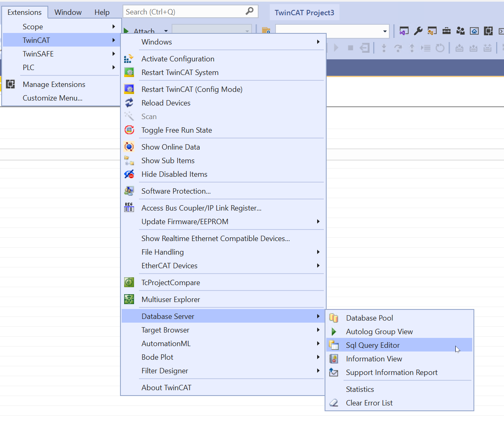The height and width of the screenshot is (424, 504).
Task: Click the TcProjectCompare icon
Action: tap(129, 283)
